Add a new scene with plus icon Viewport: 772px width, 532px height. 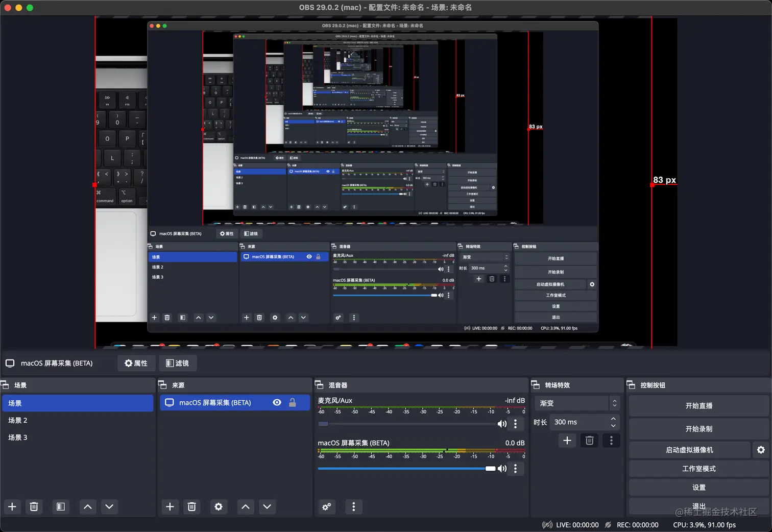[x=12, y=506]
